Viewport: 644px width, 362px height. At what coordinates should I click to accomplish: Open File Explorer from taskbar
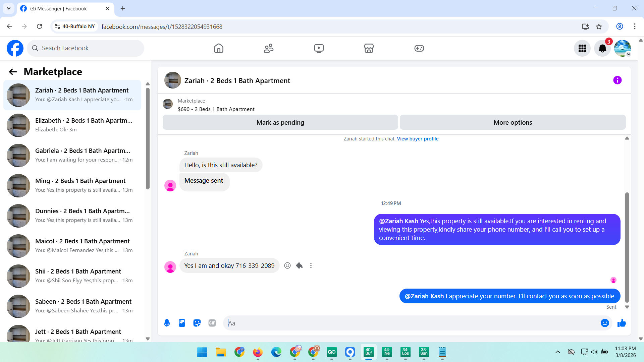click(220, 352)
